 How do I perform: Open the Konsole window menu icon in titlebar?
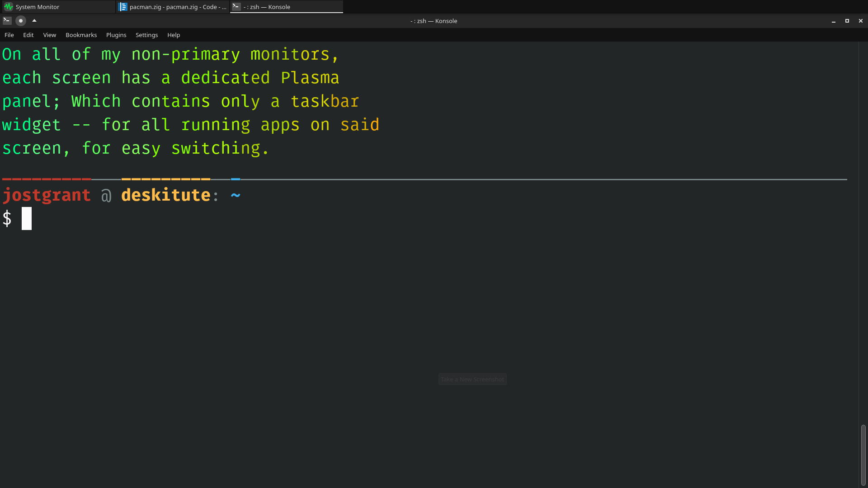pyautogui.click(x=7, y=21)
